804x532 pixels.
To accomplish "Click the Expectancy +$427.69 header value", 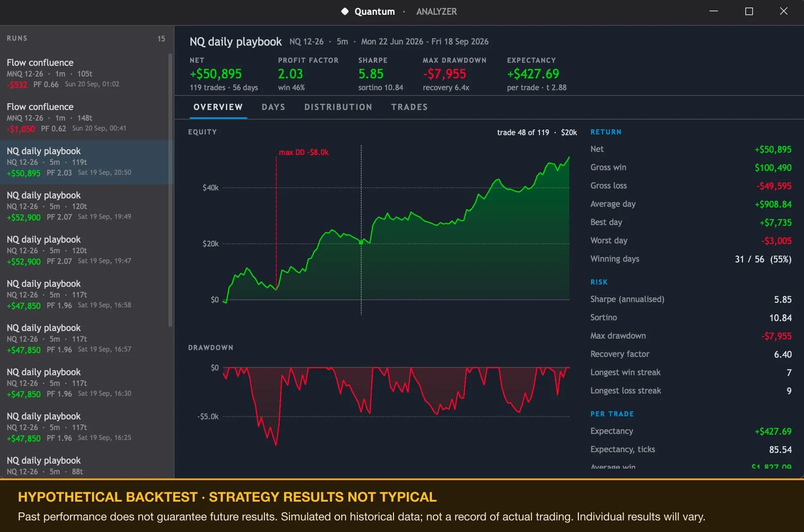I will (533, 74).
